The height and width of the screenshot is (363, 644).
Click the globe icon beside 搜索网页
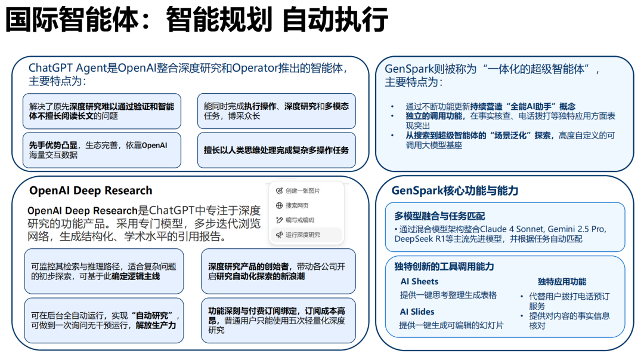click(x=279, y=205)
